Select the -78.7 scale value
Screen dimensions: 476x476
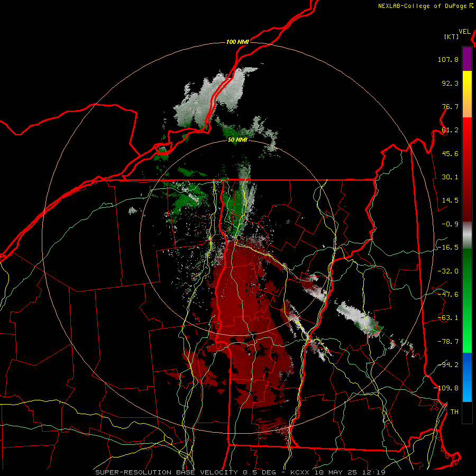pos(448,342)
